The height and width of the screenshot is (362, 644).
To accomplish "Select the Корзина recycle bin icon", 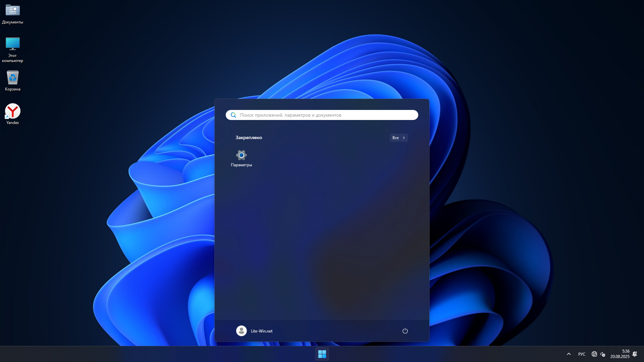I will coord(13,78).
